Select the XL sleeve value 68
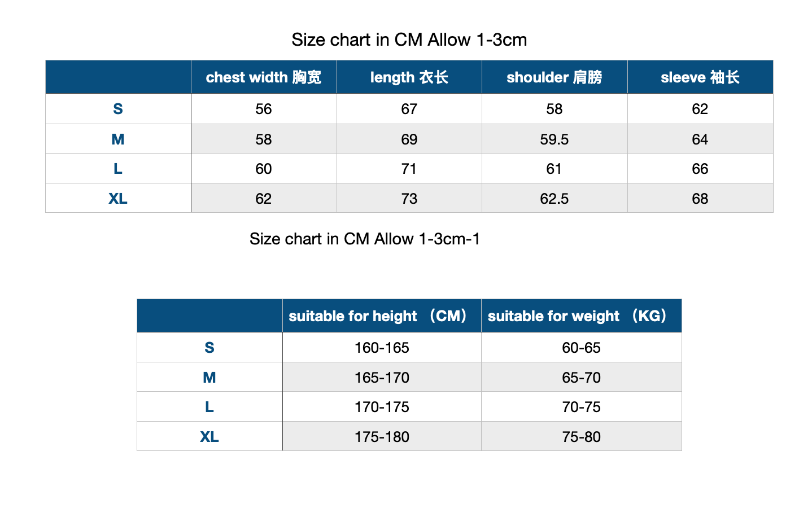 (700, 199)
